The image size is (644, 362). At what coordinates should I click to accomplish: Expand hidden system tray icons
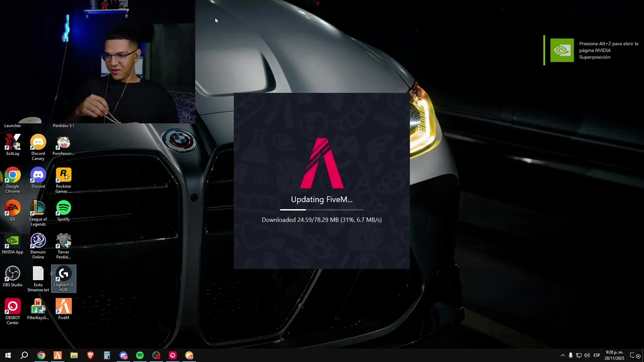coord(562,355)
